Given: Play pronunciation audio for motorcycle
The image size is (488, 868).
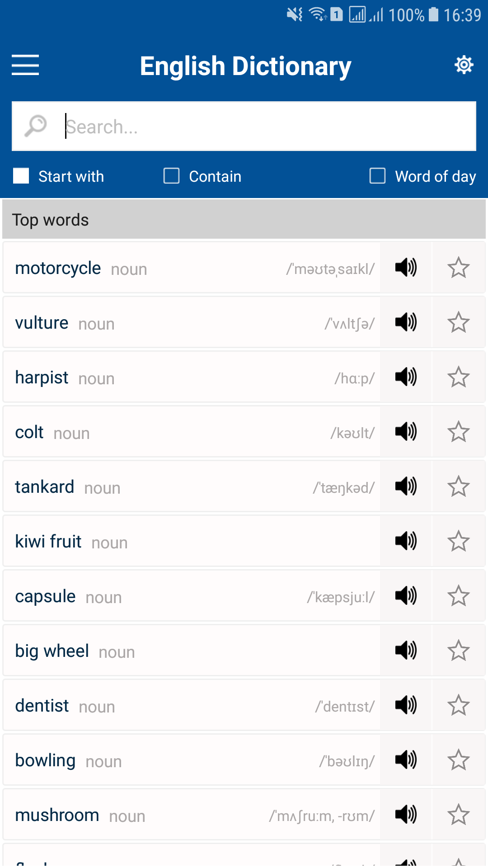Looking at the screenshot, I should tap(406, 268).
